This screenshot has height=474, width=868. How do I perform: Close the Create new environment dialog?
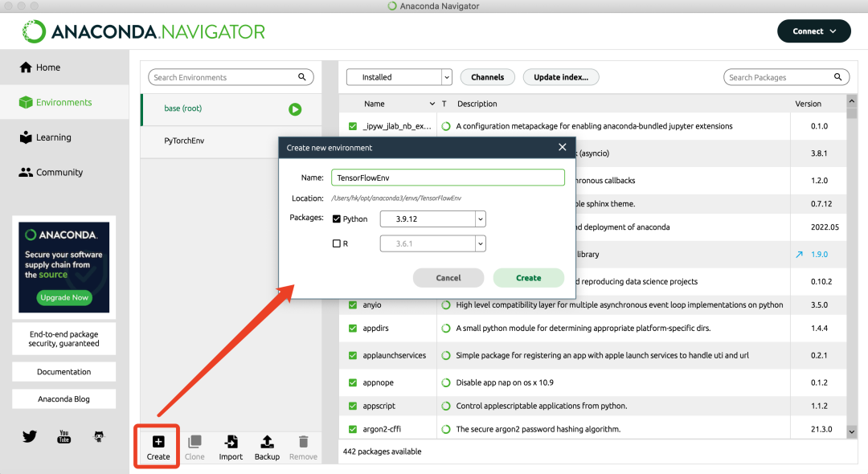[563, 147]
